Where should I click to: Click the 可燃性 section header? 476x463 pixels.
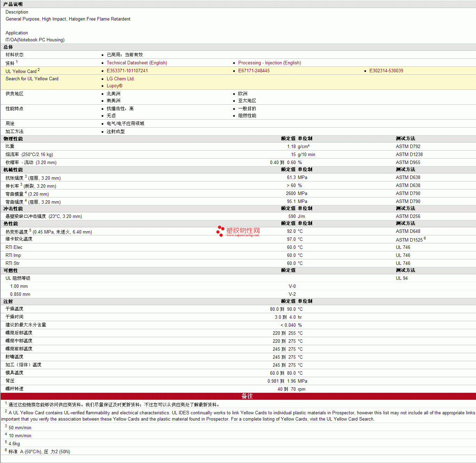11,271
